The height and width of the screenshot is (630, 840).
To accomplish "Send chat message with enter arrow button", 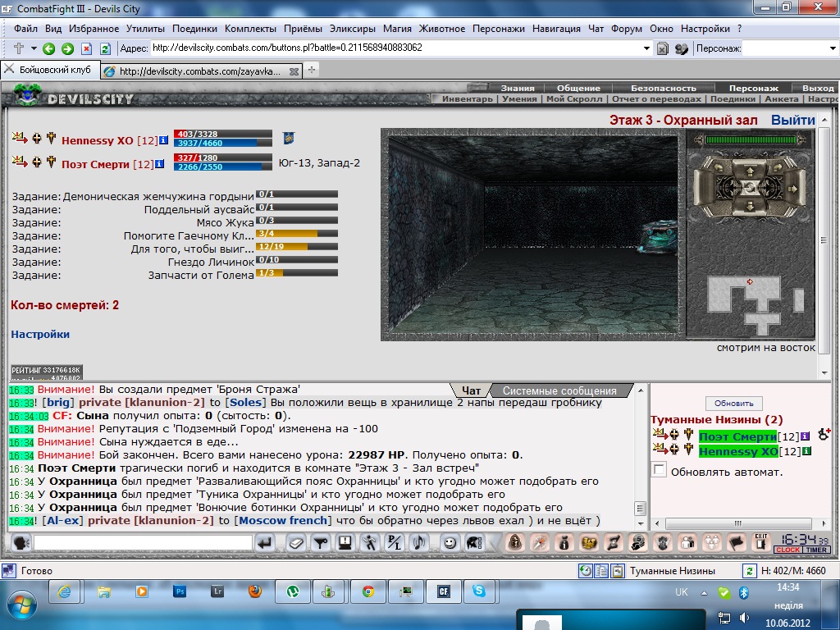I will 266,543.
